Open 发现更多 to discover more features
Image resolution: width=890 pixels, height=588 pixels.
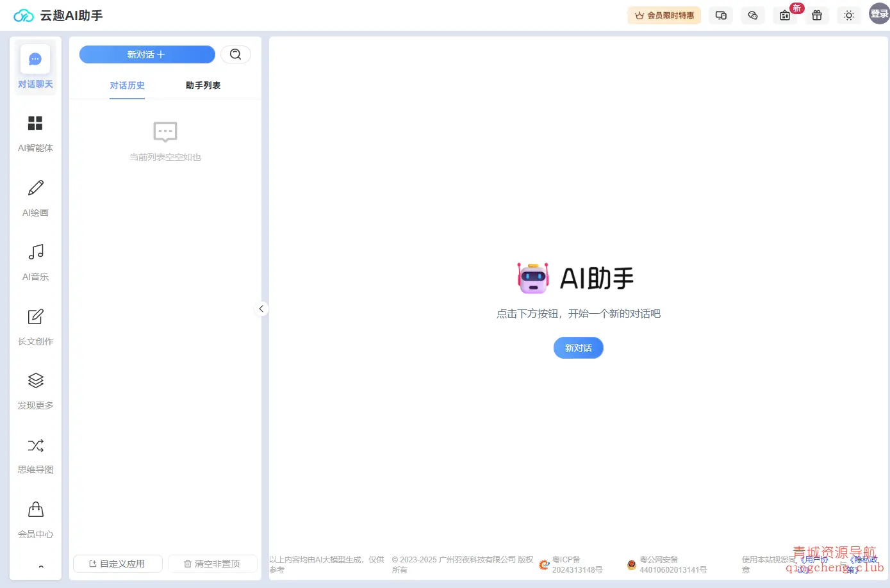pyautogui.click(x=35, y=389)
